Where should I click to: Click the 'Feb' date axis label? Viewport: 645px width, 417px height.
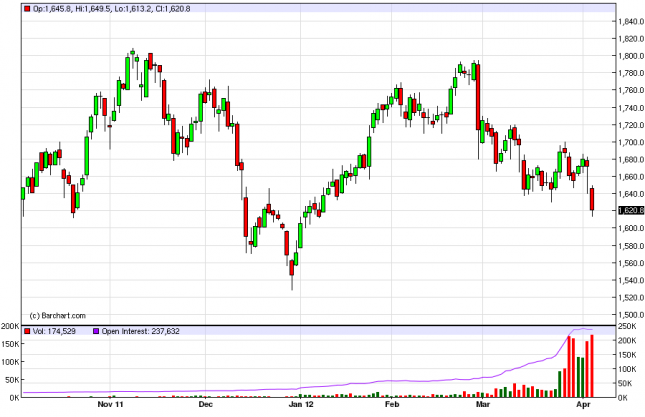pos(392,404)
